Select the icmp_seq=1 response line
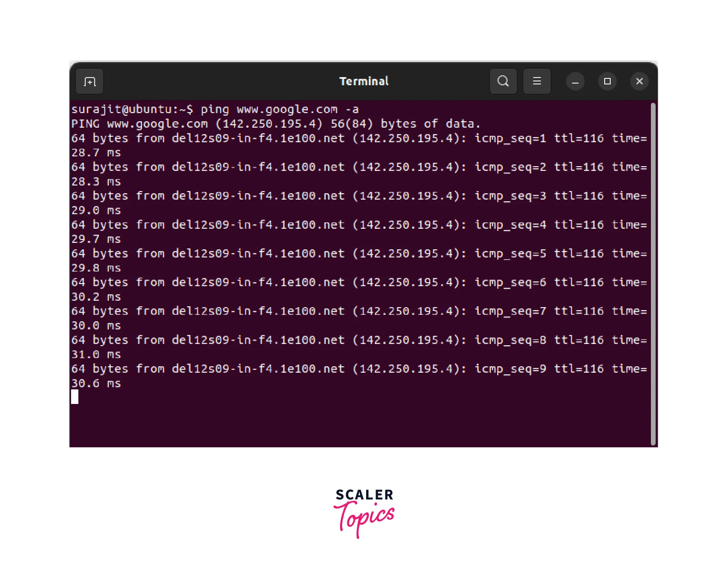The image size is (728, 583). pyautogui.click(x=359, y=145)
